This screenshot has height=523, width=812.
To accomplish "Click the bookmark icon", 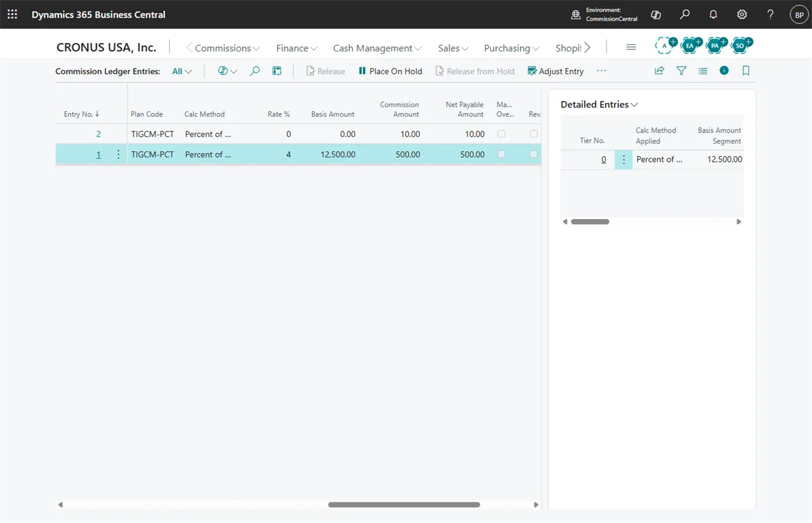I will (x=746, y=71).
